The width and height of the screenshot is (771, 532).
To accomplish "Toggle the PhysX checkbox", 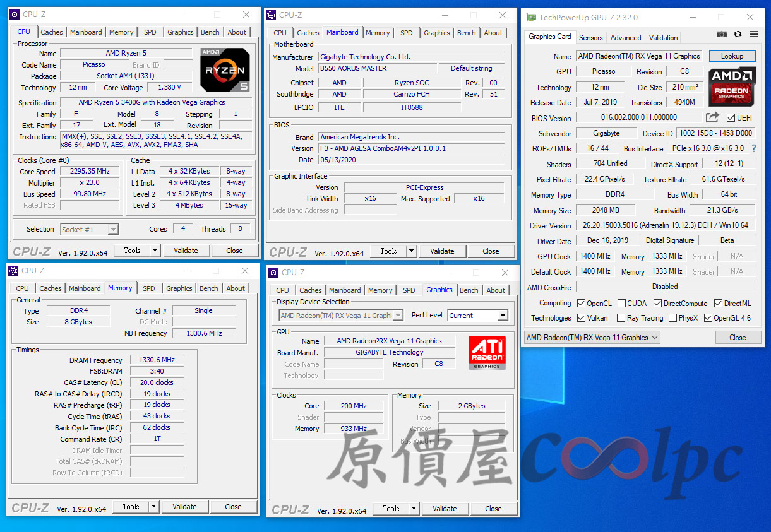I will [x=672, y=318].
